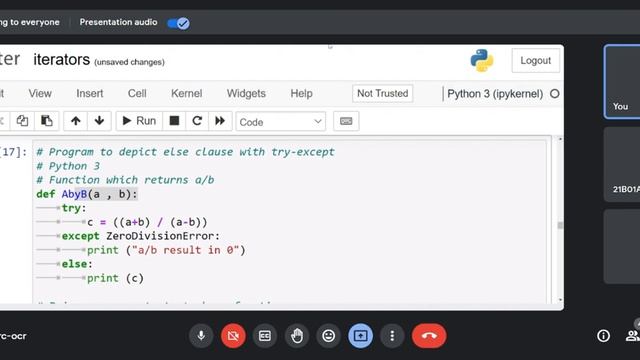
Task: Open the Insert menu
Action: click(89, 93)
